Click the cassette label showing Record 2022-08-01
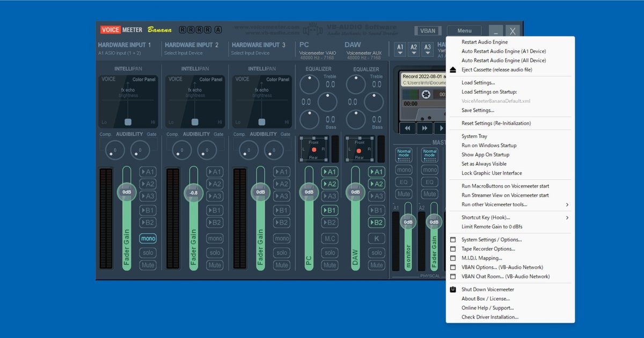 click(x=424, y=80)
